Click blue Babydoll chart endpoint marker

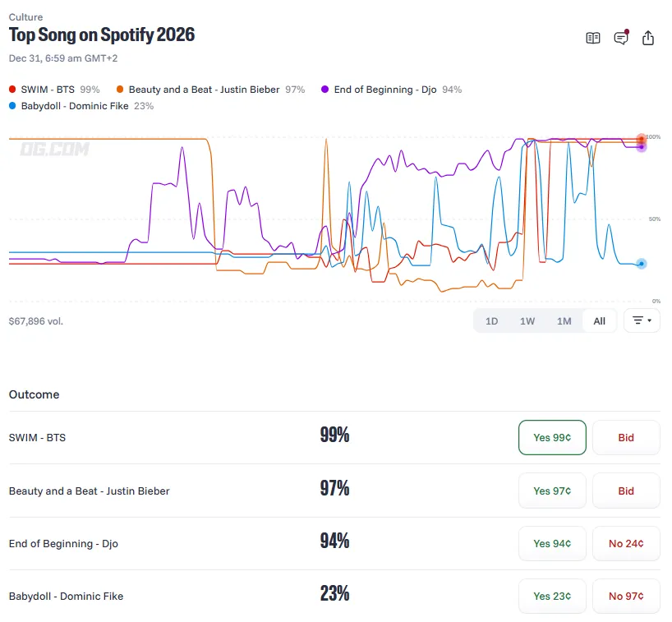(641, 264)
